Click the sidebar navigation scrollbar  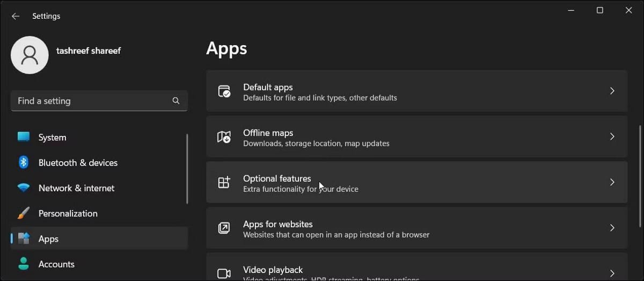pyautogui.click(x=187, y=168)
